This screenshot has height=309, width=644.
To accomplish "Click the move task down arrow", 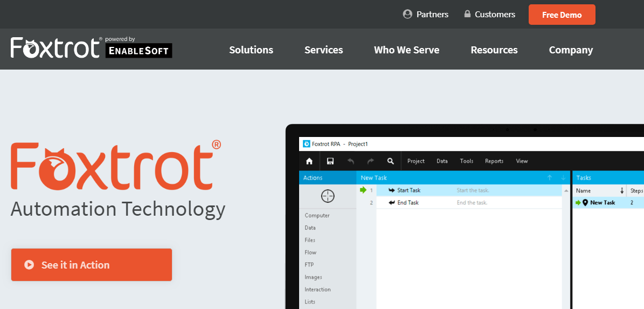I will pyautogui.click(x=563, y=177).
